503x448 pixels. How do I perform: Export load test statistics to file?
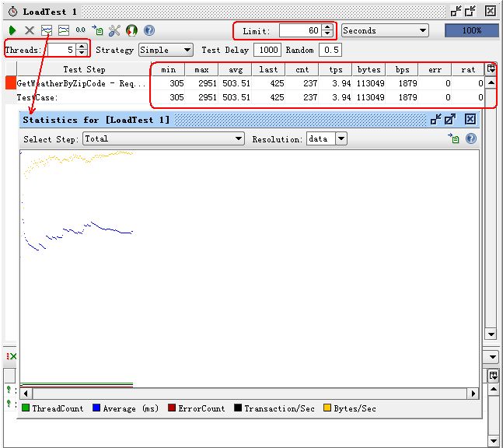(x=97, y=30)
